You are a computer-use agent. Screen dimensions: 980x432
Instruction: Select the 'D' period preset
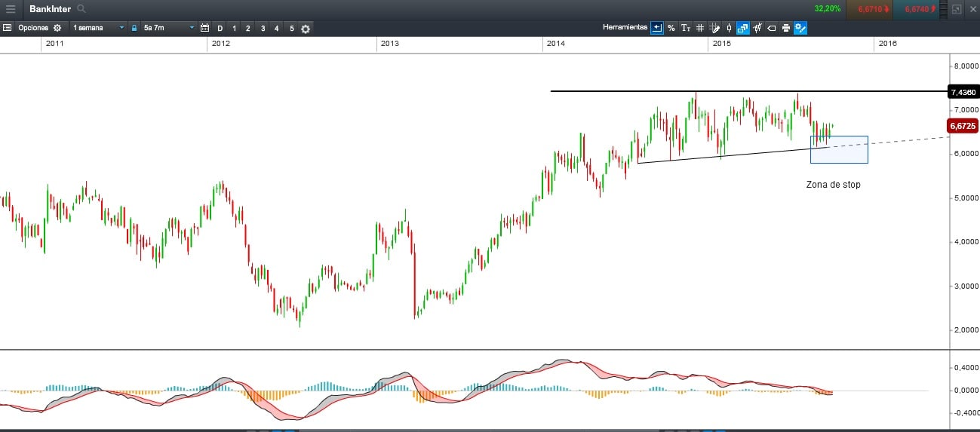[x=220, y=28]
